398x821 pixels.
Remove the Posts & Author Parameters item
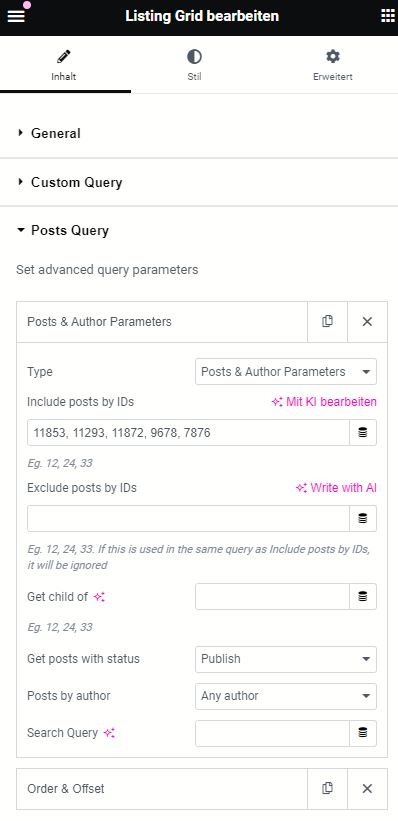[x=367, y=321]
